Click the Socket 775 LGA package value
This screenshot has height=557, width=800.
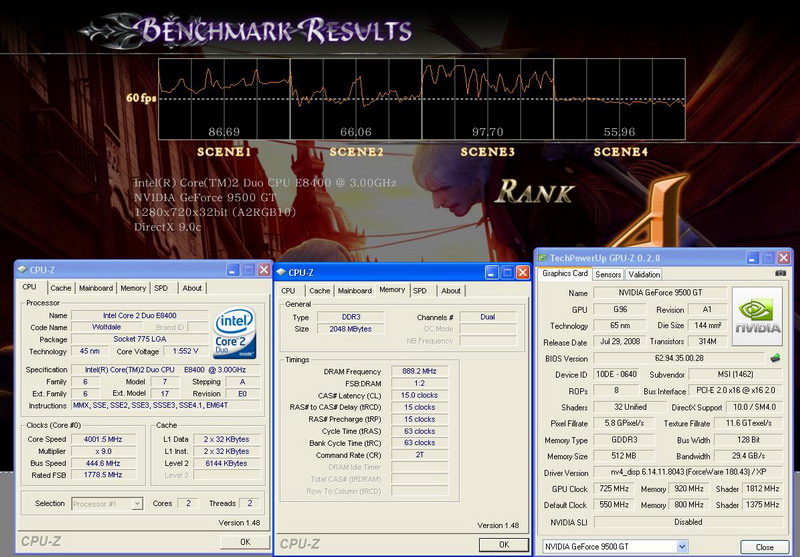pyautogui.click(x=140, y=339)
